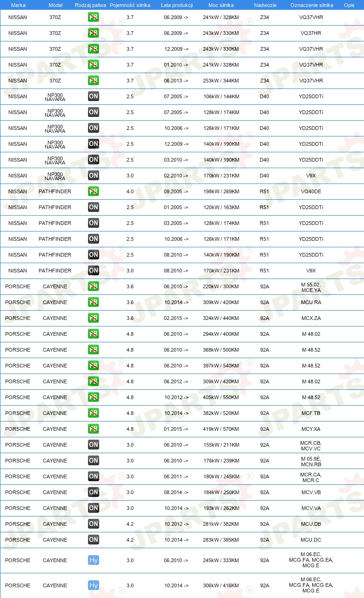Screen dimensions: 364x598
Task: Click the 176kW / 239KM power cell
Action: coord(221,461)
